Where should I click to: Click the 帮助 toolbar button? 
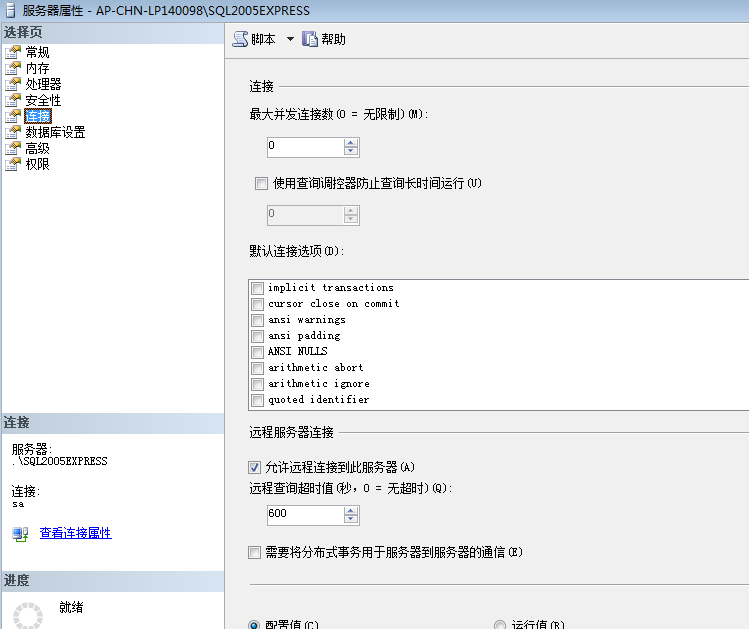tap(324, 39)
